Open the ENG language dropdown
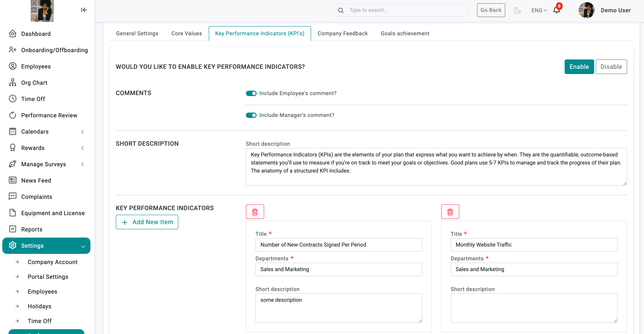This screenshot has height=334, width=644. [539, 10]
